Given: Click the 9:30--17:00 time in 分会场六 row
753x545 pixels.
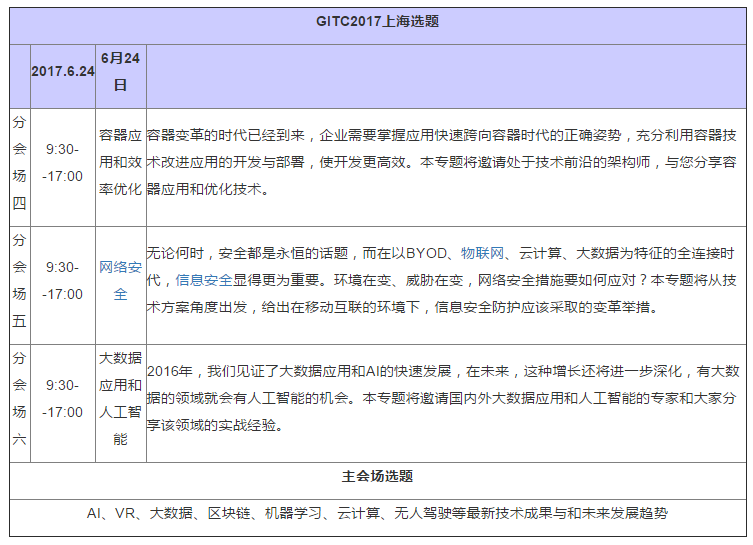Looking at the screenshot, I should tap(62, 399).
